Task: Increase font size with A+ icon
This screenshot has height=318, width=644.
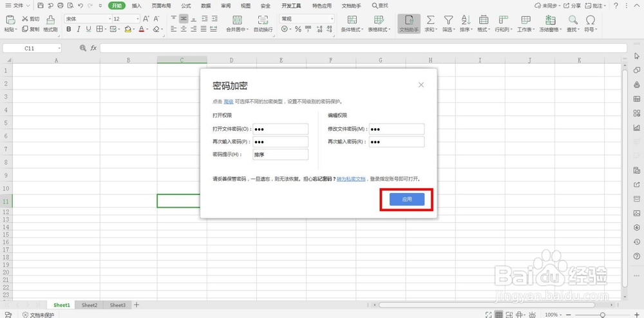Action: point(146,19)
